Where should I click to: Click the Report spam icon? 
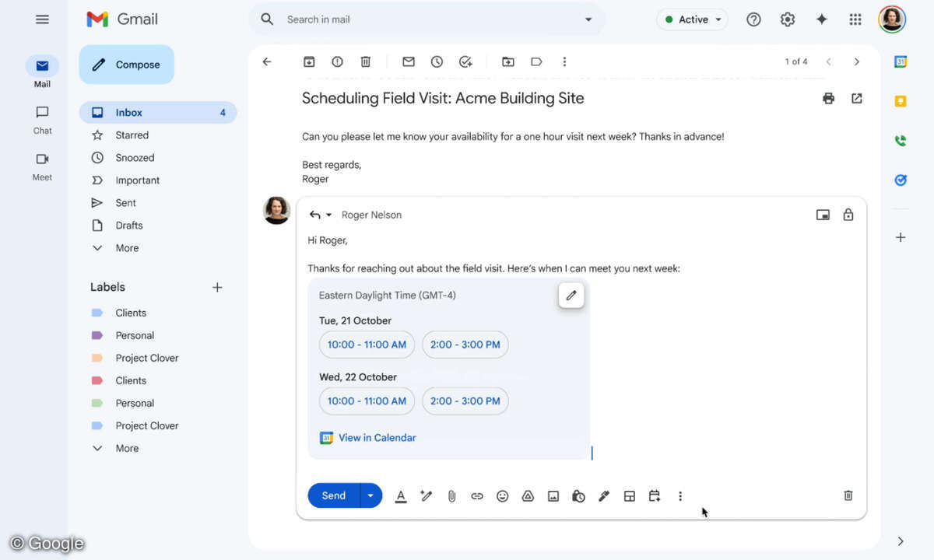point(337,61)
